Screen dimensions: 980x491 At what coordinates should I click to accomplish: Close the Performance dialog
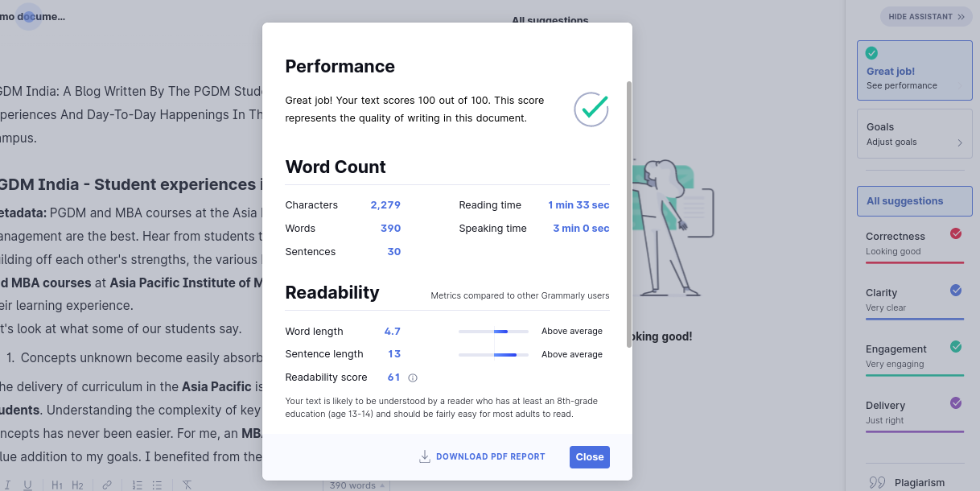(x=589, y=456)
